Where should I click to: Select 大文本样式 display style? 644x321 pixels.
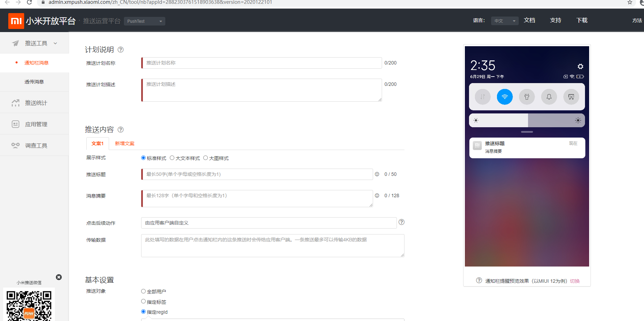click(x=172, y=158)
